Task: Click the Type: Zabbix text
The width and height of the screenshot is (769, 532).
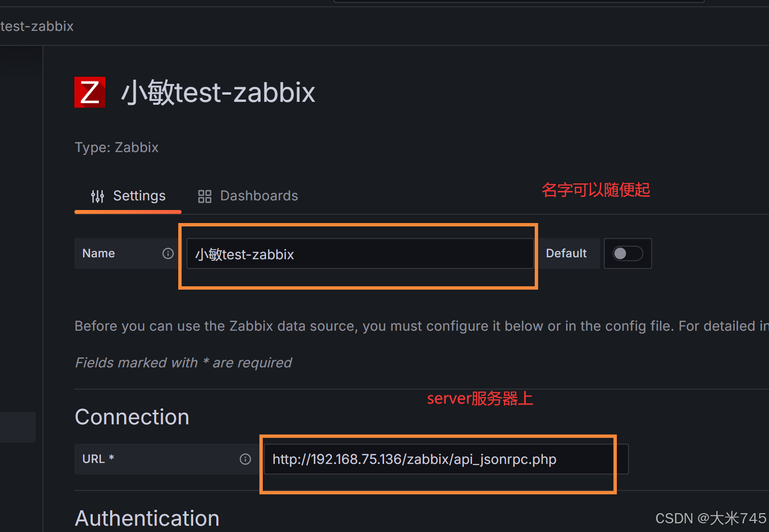Action: click(116, 147)
